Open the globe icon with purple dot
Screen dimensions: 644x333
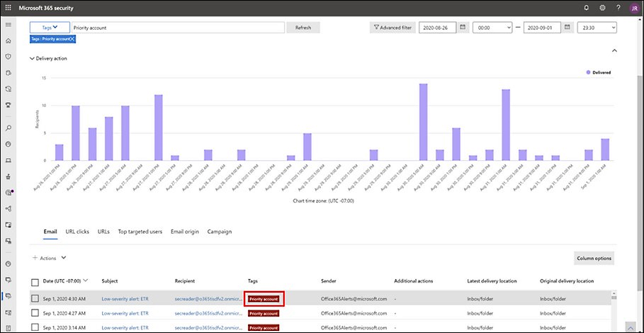pos(9,193)
